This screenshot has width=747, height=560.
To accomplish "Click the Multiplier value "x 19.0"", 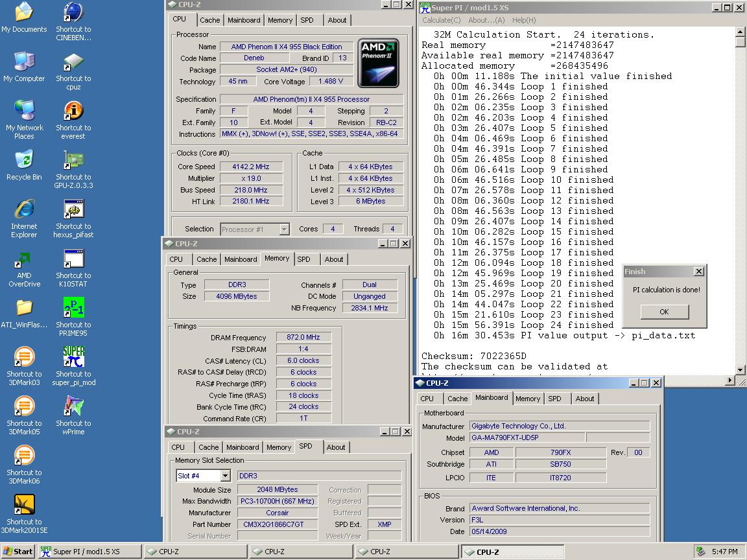I will (x=250, y=178).
